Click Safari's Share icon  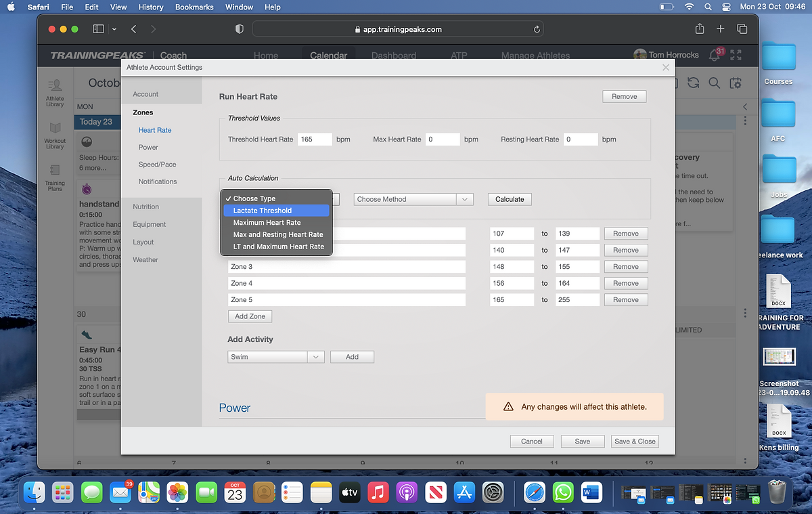[700, 29]
